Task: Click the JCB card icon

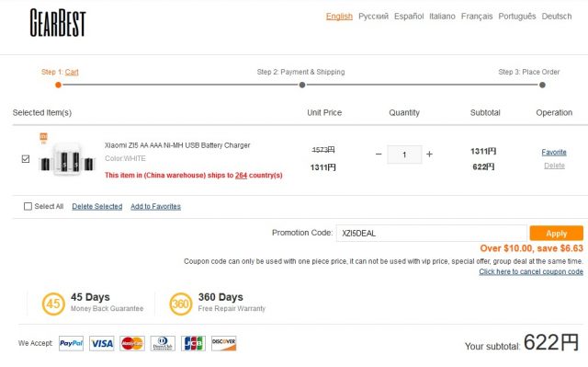Action: pyautogui.click(x=193, y=343)
